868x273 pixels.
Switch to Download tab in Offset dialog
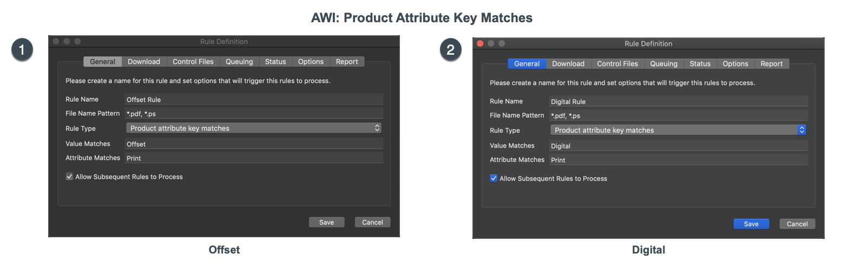[144, 62]
